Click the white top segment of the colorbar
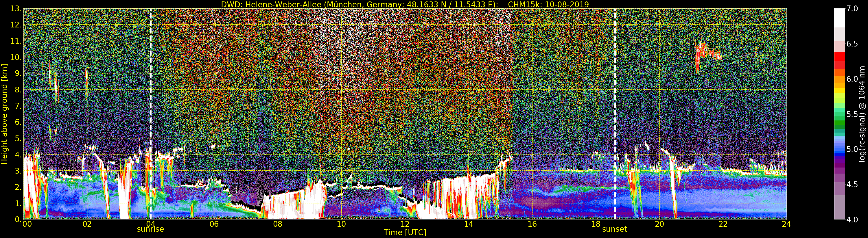Viewport: 868px width, 238px height. point(839,17)
